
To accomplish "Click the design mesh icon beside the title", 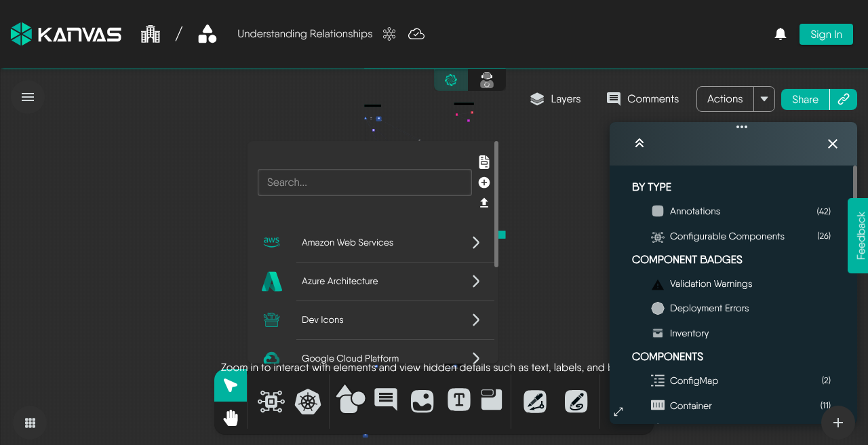I will pyautogui.click(x=389, y=34).
